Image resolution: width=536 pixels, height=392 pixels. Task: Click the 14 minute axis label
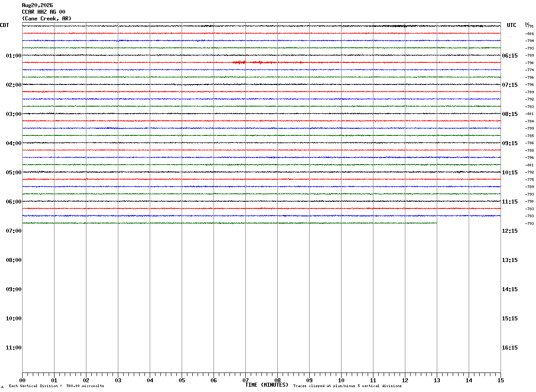pyautogui.click(x=469, y=380)
